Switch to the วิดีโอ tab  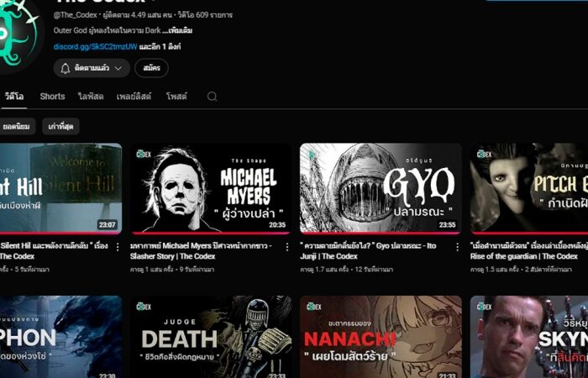coord(14,97)
